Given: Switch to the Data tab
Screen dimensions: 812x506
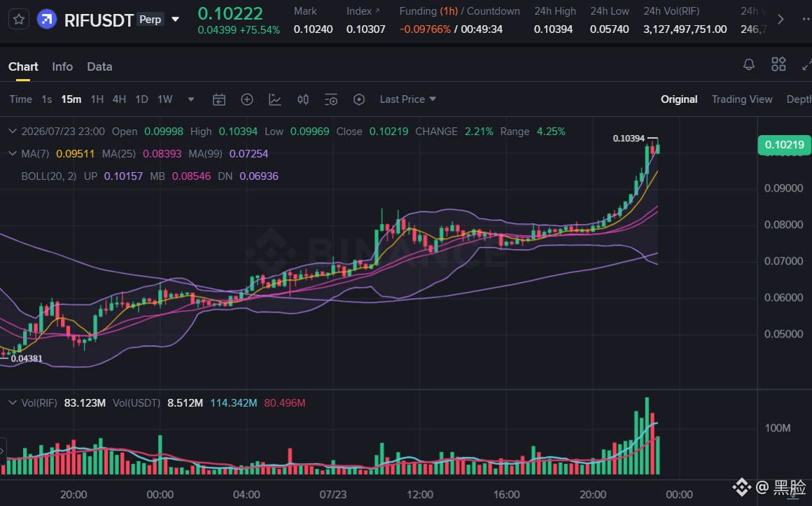Looking at the screenshot, I should 99,66.
